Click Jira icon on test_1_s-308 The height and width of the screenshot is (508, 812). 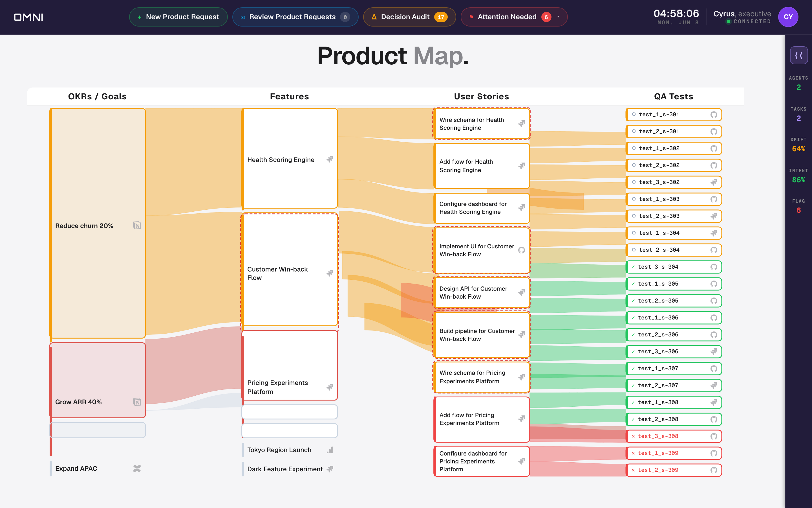(x=714, y=402)
